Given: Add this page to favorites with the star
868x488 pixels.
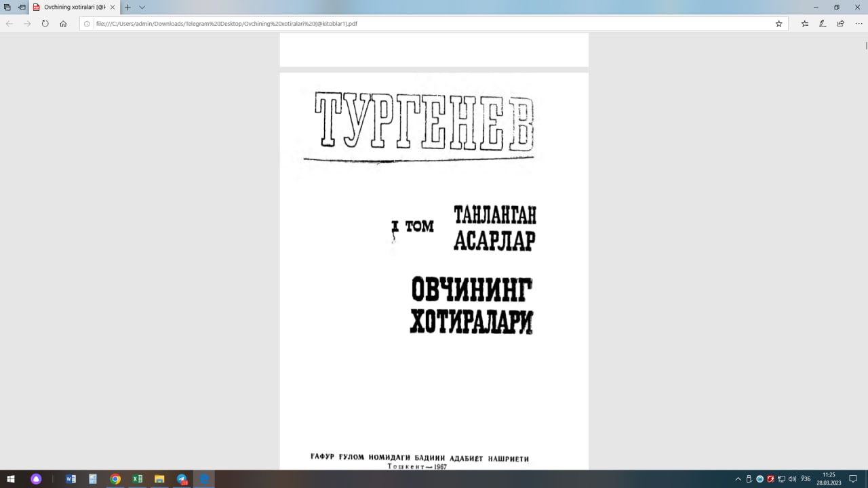Looking at the screenshot, I should 779,23.
